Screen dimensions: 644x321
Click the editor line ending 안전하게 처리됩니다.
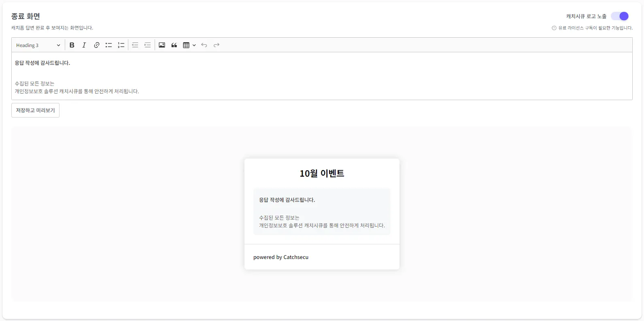coord(77,91)
